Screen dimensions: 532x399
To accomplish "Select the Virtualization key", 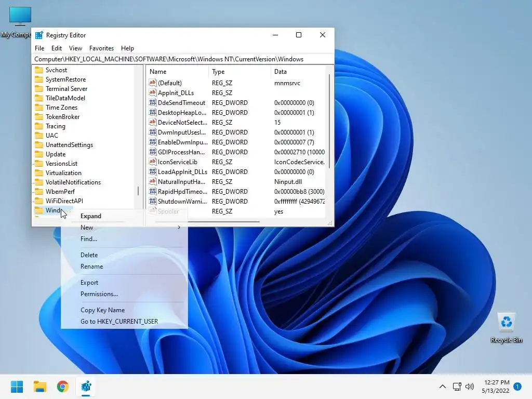I will [x=63, y=172].
